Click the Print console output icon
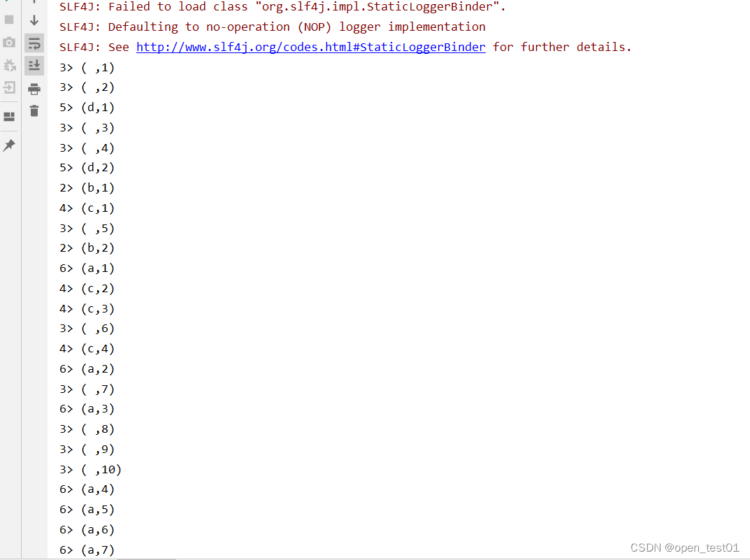This screenshot has height=560, width=750. point(34,89)
